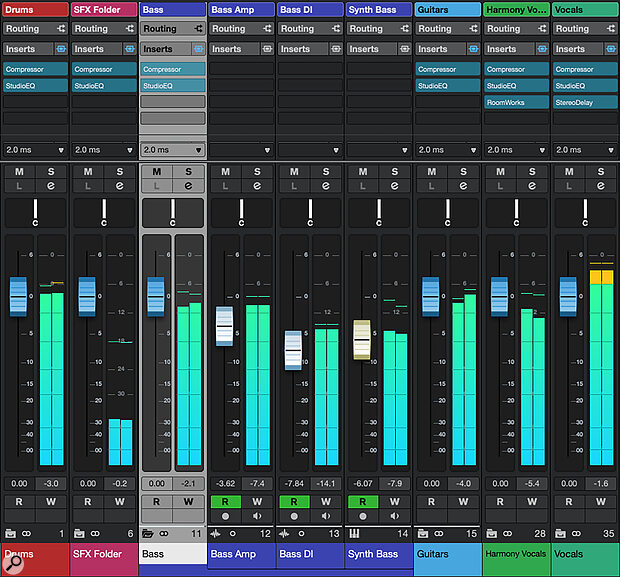Image resolution: width=620 pixels, height=577 pixels.
Task: Solo the Synth Bass channel
Action: tap(395, 172)
